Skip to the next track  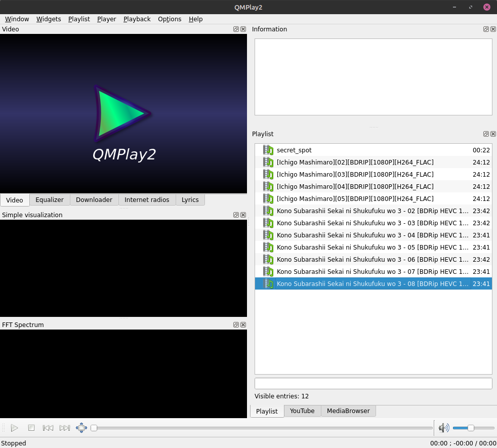(x=65, y=428)
